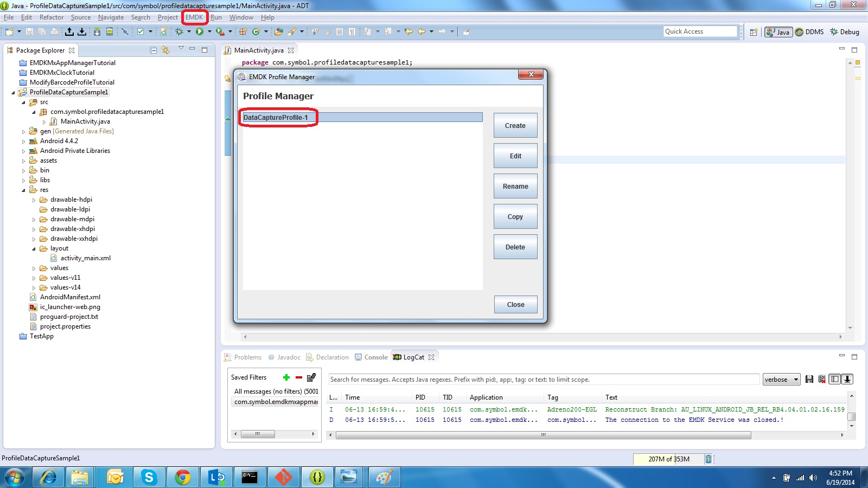The height and width of the screenshot is (488, 868).
Task: Expand the drawable-hdpi folder
Action: (x=34, y=200)
